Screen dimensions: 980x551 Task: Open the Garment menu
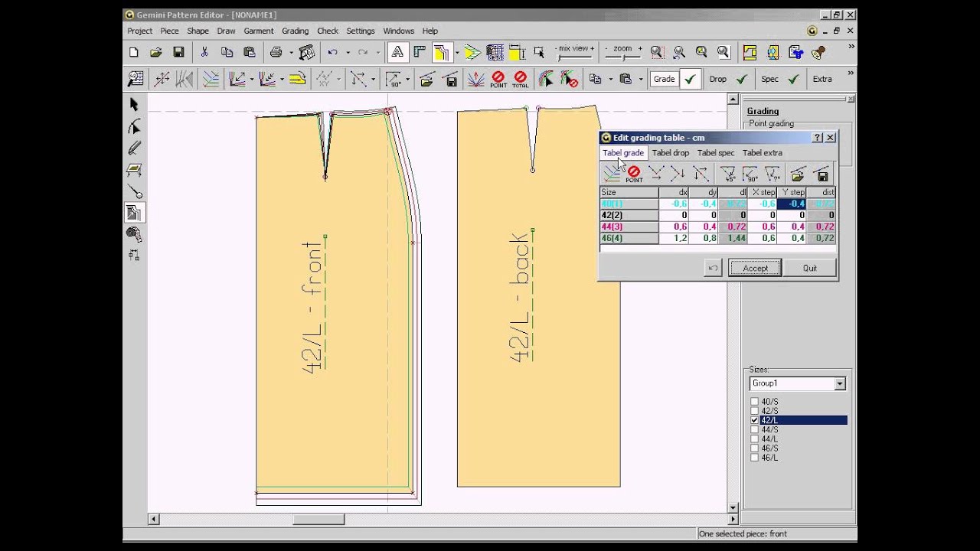258,31
